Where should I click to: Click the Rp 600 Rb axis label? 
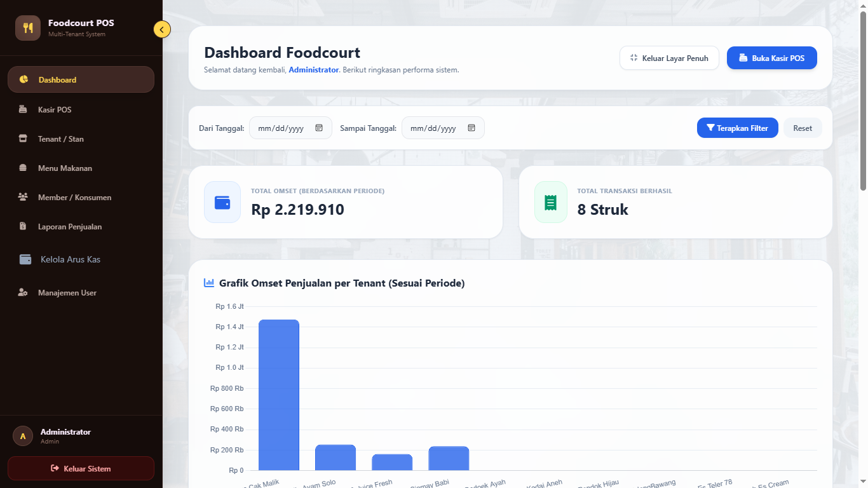[x=227, y=409]
